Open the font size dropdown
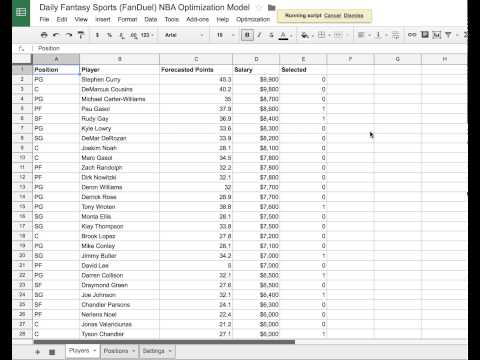 [225, 35]
